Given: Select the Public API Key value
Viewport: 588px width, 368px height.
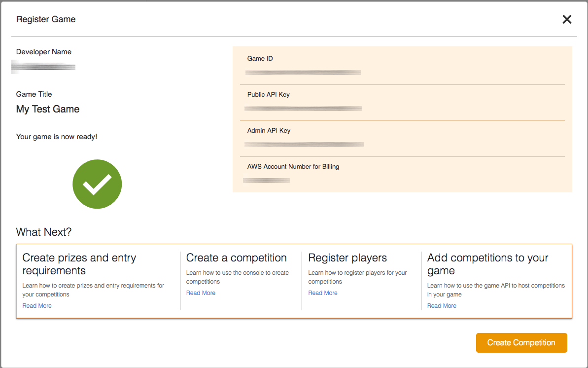Looking at the screenshot, I should point(304,108).
